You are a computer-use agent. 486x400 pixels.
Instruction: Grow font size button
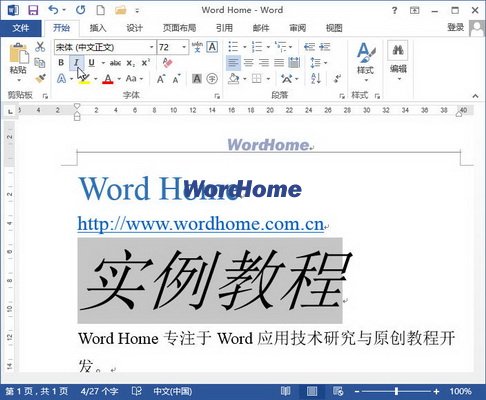coord(161,79)
